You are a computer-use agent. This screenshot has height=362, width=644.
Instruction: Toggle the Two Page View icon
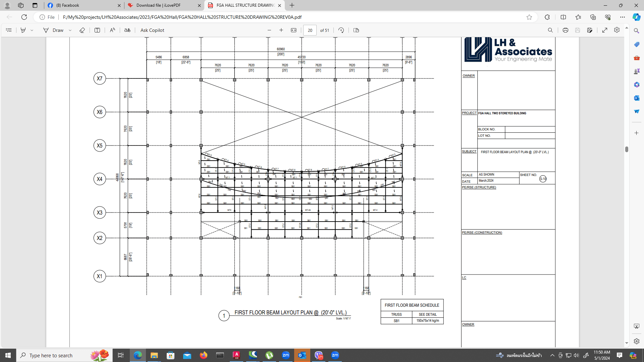coord(357,30)
